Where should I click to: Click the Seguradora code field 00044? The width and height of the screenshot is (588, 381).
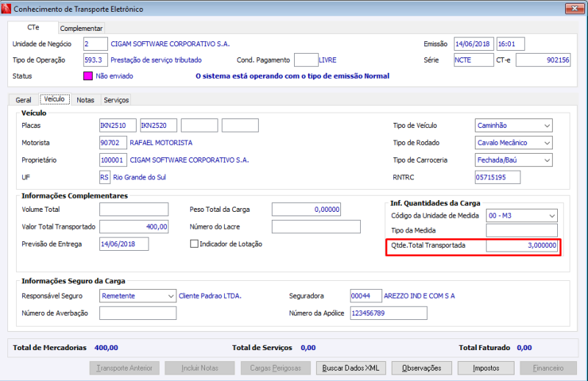tap(366, 296)
